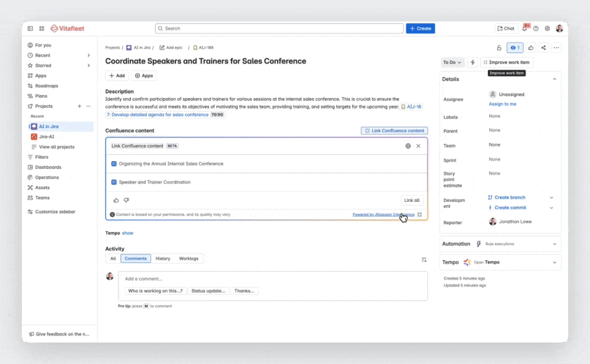Click the lock restrictions icon

(x=499, y=48)
